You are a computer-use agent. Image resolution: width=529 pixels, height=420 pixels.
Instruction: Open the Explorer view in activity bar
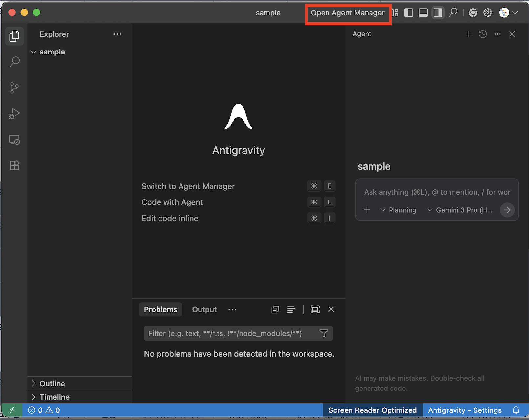click(14, 36)
